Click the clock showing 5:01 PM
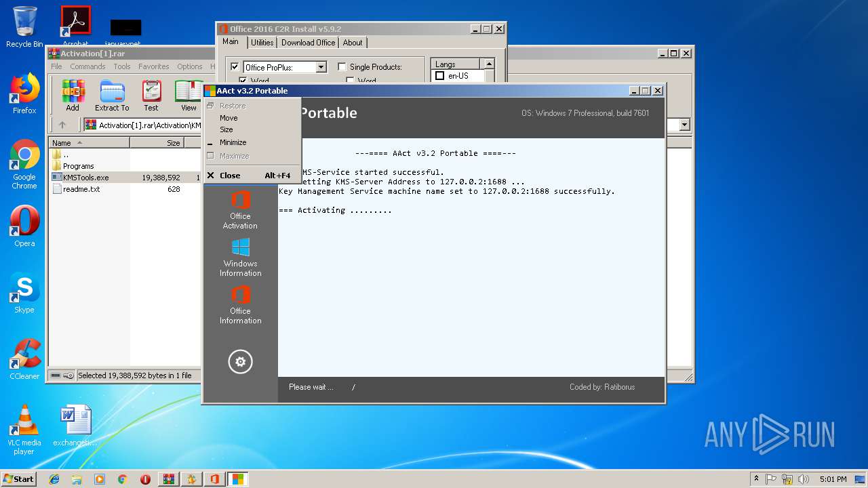The width and height of the screenshot is (868, 488). pos(833,479)
